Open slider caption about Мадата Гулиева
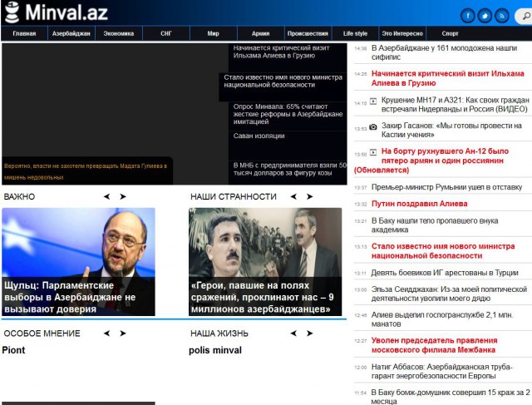 tap(87, 171)
